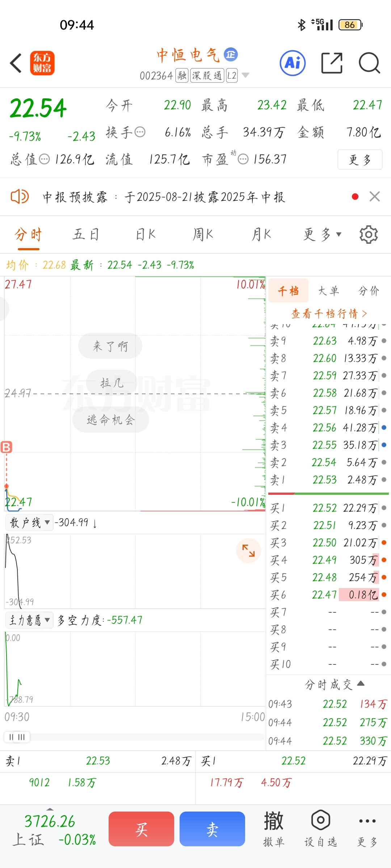The image size is (391, 868).
Task: Switch to 日K chart tab
Action: tap(146, 234)
